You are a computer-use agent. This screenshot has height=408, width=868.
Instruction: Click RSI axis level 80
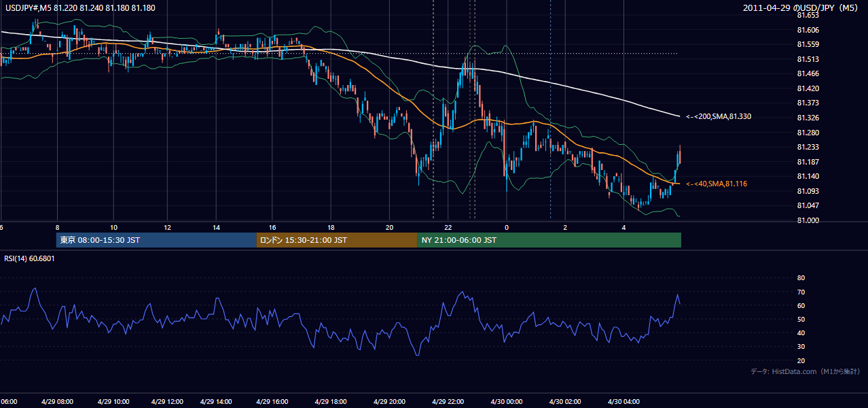(x=801, y=278)
